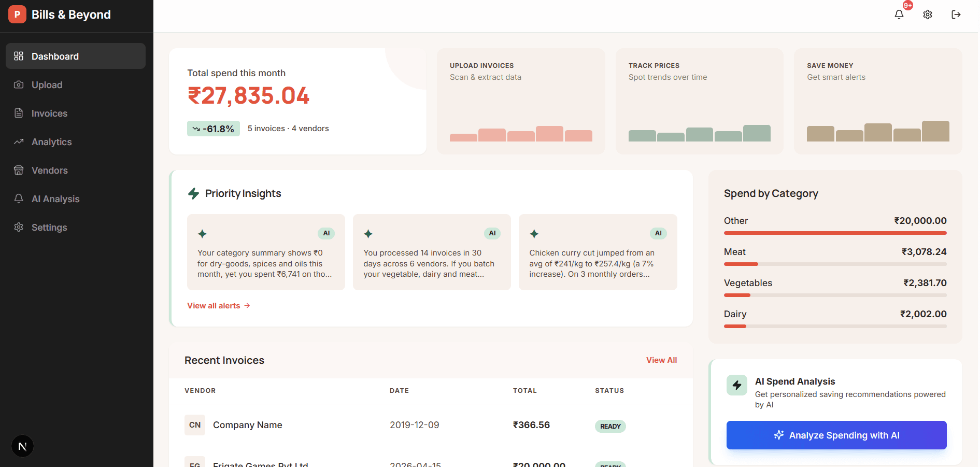Click the lightning bolt next to Priority Insights
980x467 pixels.
(x=194, y=193)
